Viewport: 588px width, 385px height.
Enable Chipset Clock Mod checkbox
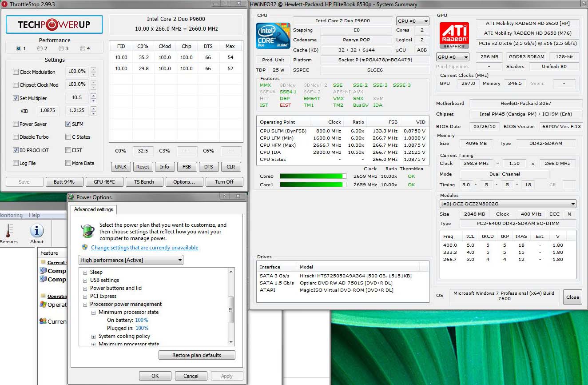[x=16, y=85]
